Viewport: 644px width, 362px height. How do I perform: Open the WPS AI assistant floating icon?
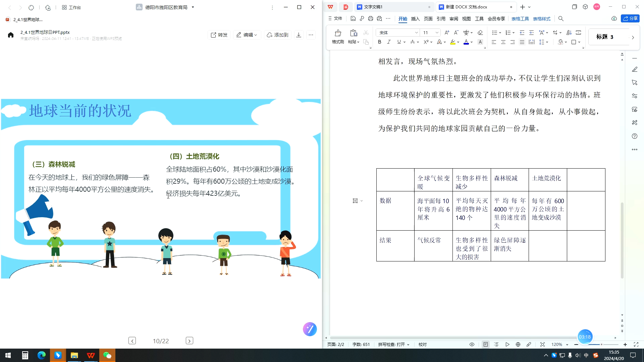coord(309,329)
